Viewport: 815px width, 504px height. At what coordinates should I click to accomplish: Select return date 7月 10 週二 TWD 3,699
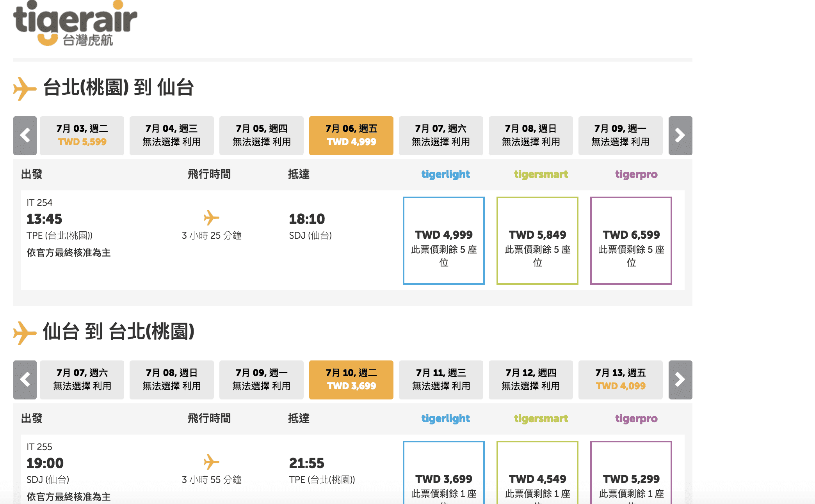351,380
